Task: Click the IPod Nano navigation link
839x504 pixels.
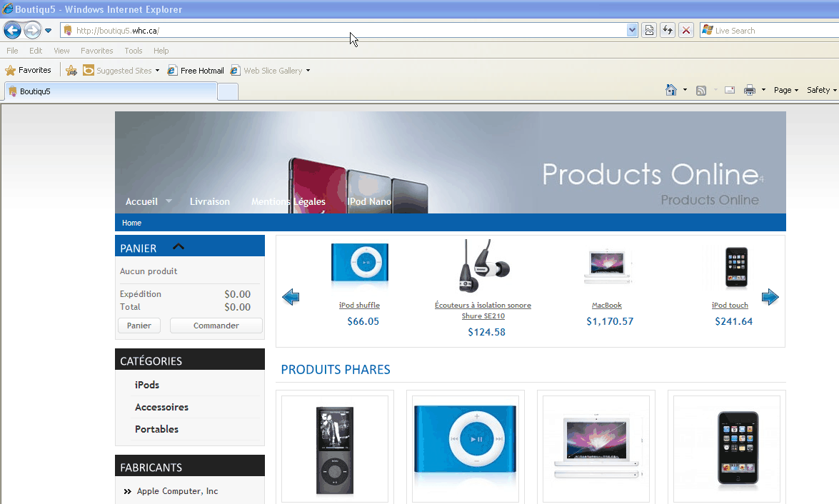Action: pos(369,202)
